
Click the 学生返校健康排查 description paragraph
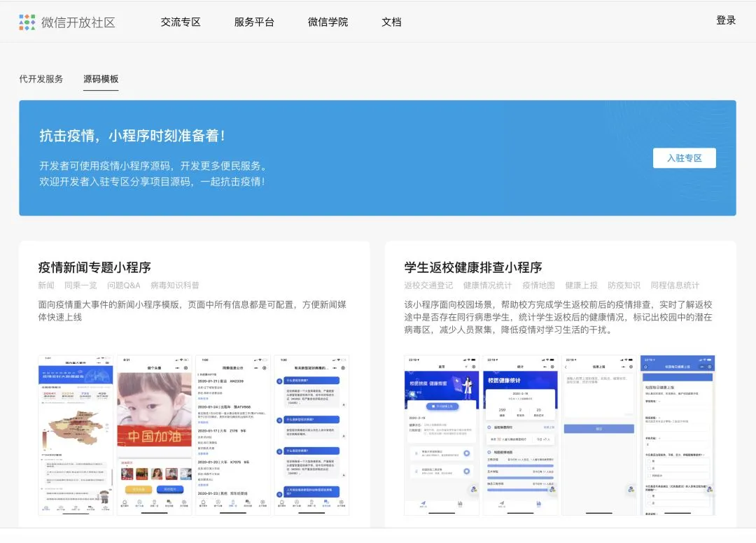[x=558, y=317]
